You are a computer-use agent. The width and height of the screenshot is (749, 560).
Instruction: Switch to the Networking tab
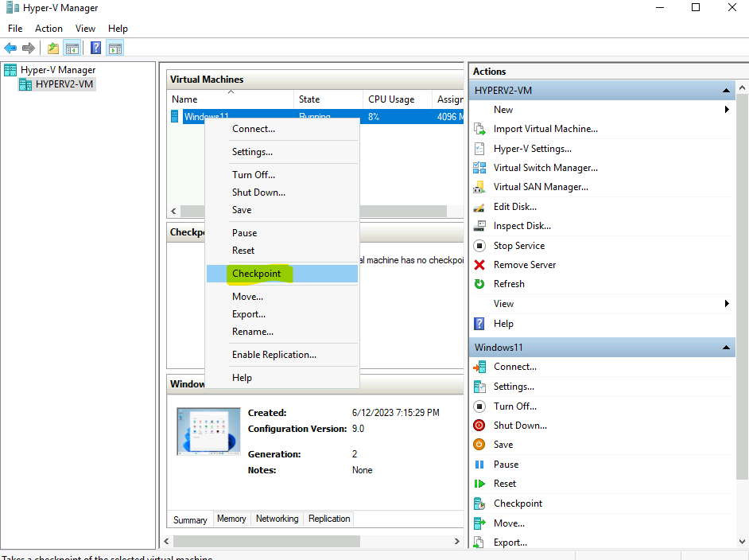[277, 519]
